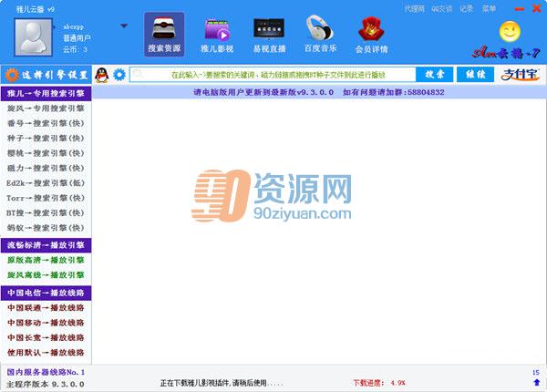Click the 云币: 3 balance text
547x392 pixels.
pyautogui.click(x=75, y=49)
